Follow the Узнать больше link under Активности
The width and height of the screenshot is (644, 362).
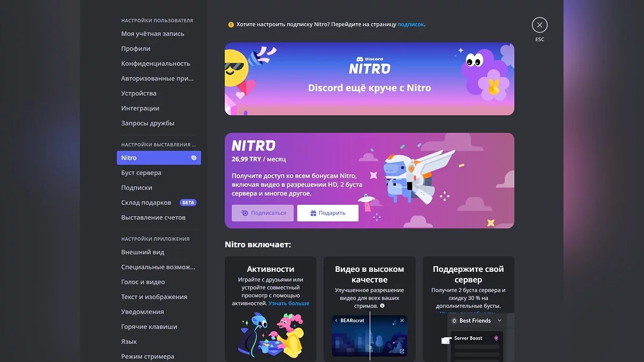coord(289,304)
